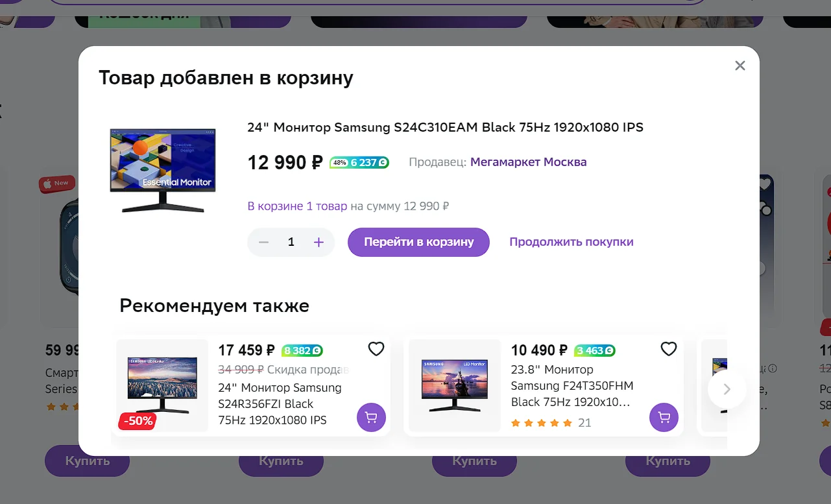This screenshot has height=504, width=831.
Task: Click the 8 382 bonus badge
Action: point(302,351)
